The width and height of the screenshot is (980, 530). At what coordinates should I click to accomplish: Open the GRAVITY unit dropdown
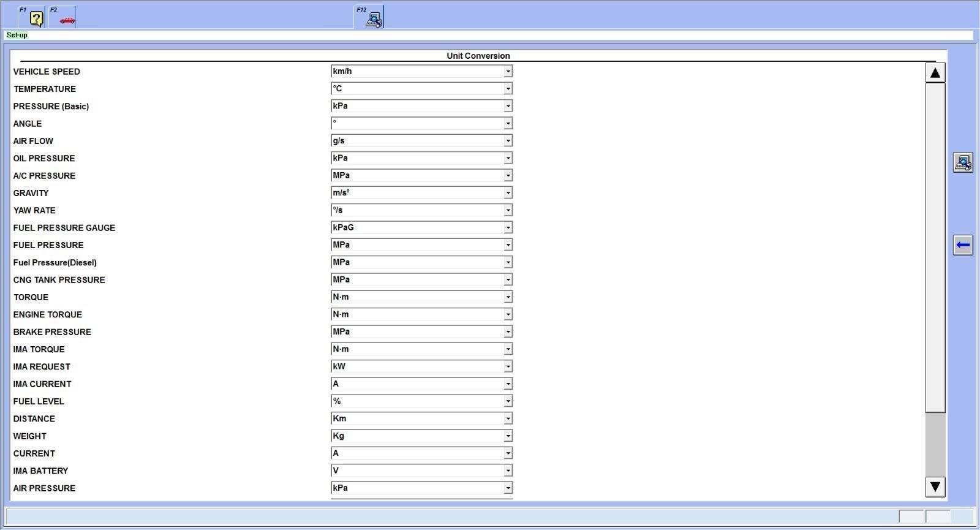421,192
